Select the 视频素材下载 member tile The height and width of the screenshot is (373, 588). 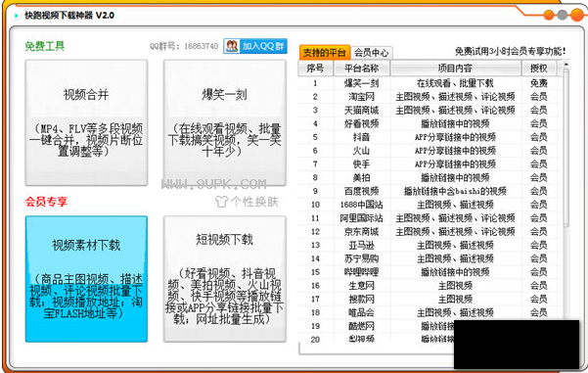pos(86,279)
